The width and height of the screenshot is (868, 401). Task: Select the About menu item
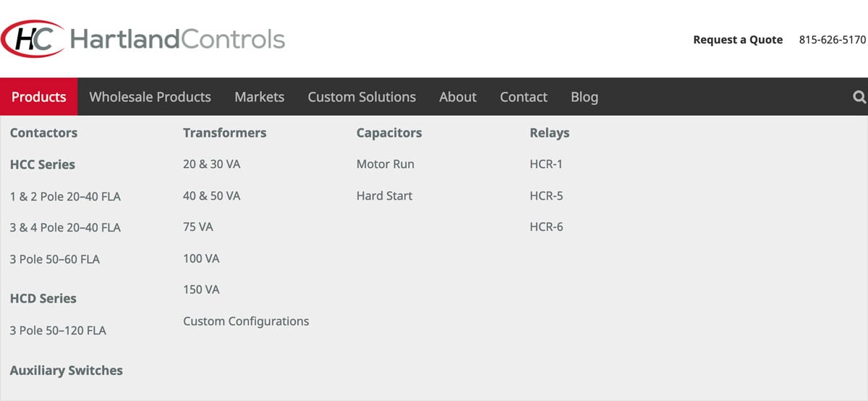[458, 97]
